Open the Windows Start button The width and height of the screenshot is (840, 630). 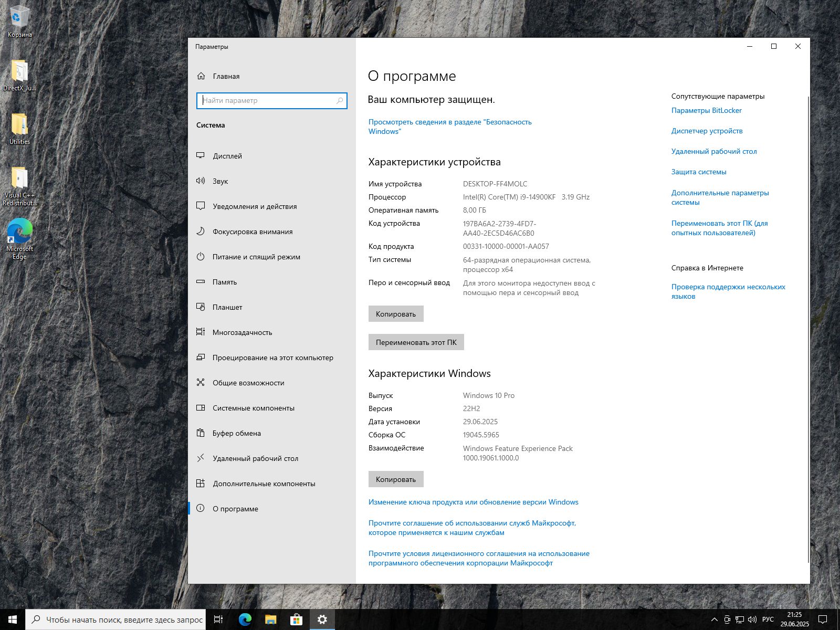tap(13, 619)
